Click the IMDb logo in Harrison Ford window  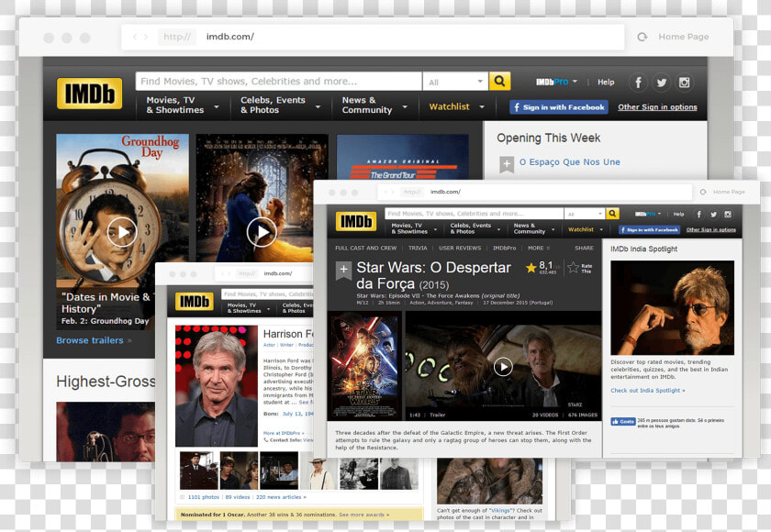195,301
